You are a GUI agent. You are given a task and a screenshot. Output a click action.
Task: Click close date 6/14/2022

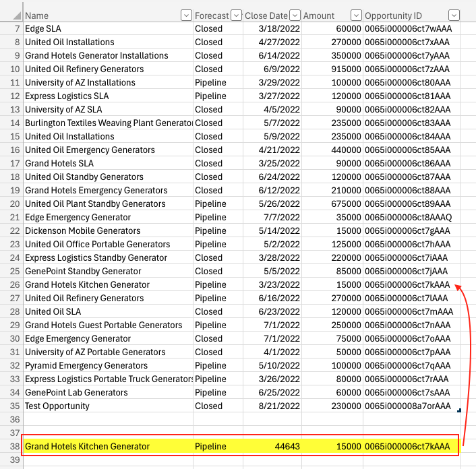click(x=272, y=55)
